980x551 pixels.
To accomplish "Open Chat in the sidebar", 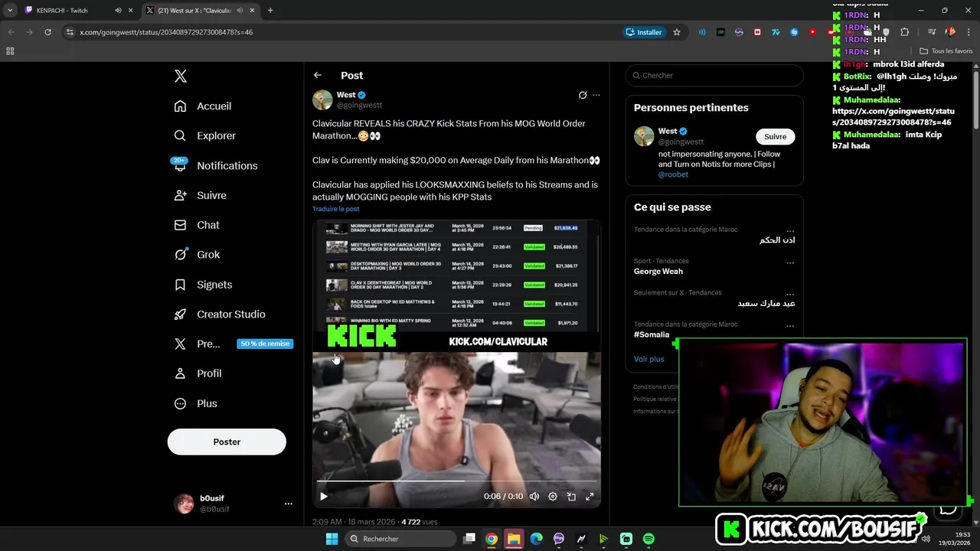I will coord(197,225).
